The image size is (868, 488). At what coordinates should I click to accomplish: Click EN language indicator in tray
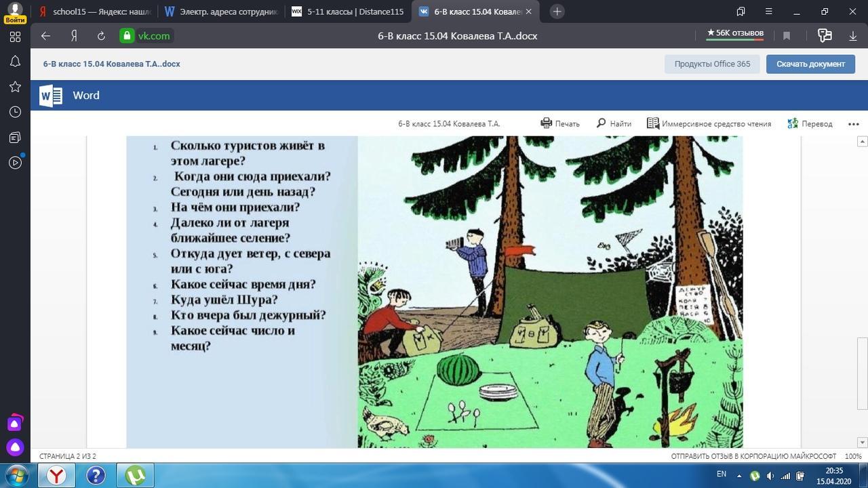point(722,474)
